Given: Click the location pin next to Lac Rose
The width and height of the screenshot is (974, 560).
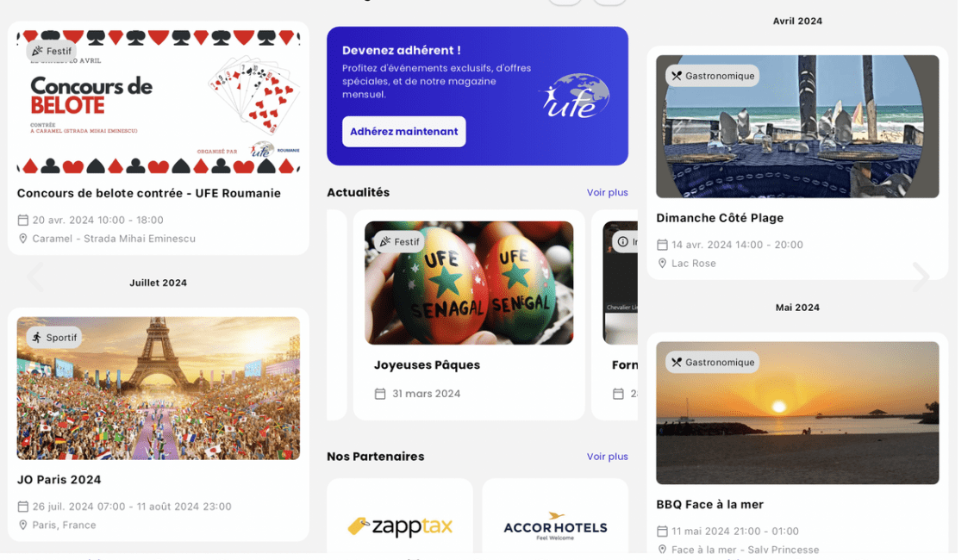Looking at the screenshot, I should click(x=662, y=264).
